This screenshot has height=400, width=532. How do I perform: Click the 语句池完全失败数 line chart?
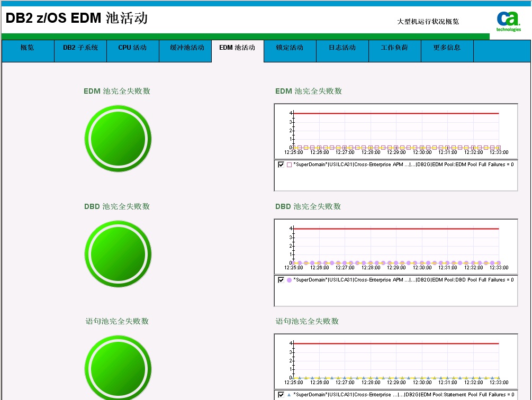pos(396,362)
